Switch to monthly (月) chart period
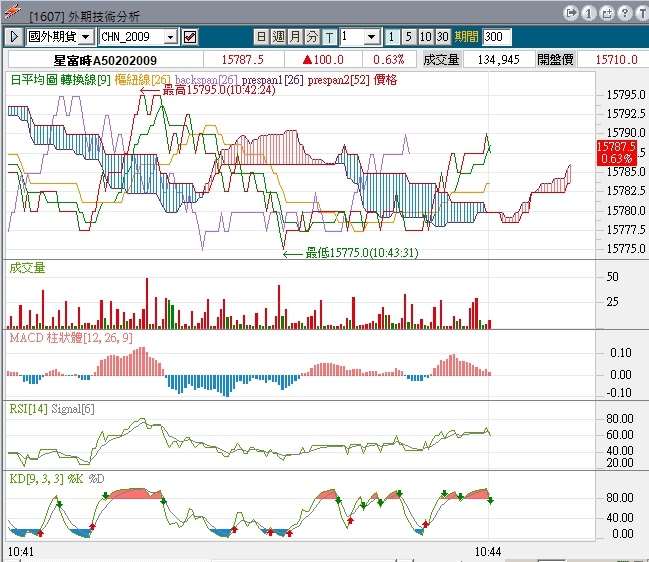This screenshot has height=562, width=649. pos(295,37)
